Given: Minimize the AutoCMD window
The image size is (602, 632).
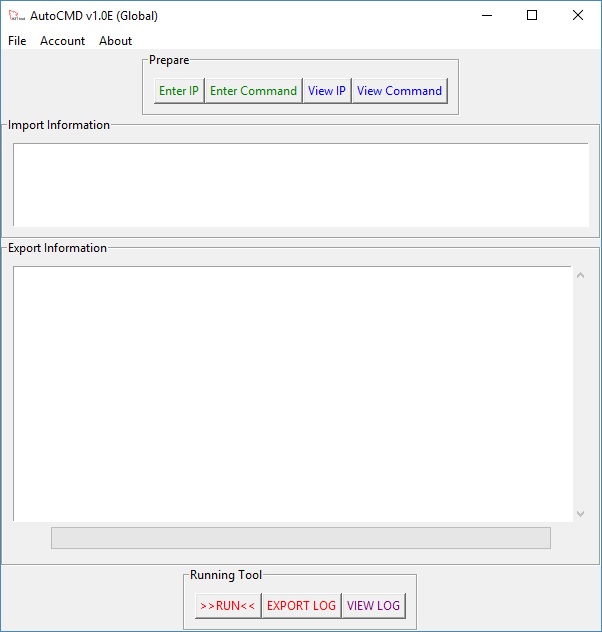Looking at the screenshot, I should [x=487, y=15].
